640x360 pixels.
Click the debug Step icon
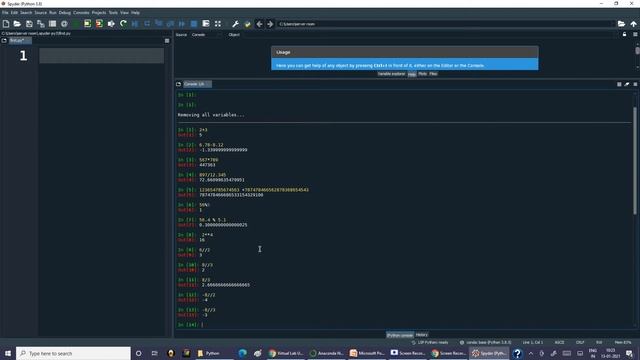click(x=147, y=24)
